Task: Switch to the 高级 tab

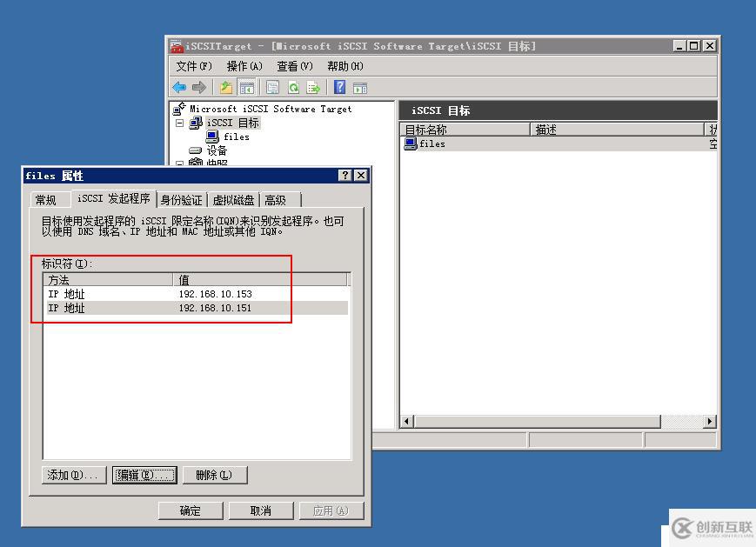Action: click(280, 200)
